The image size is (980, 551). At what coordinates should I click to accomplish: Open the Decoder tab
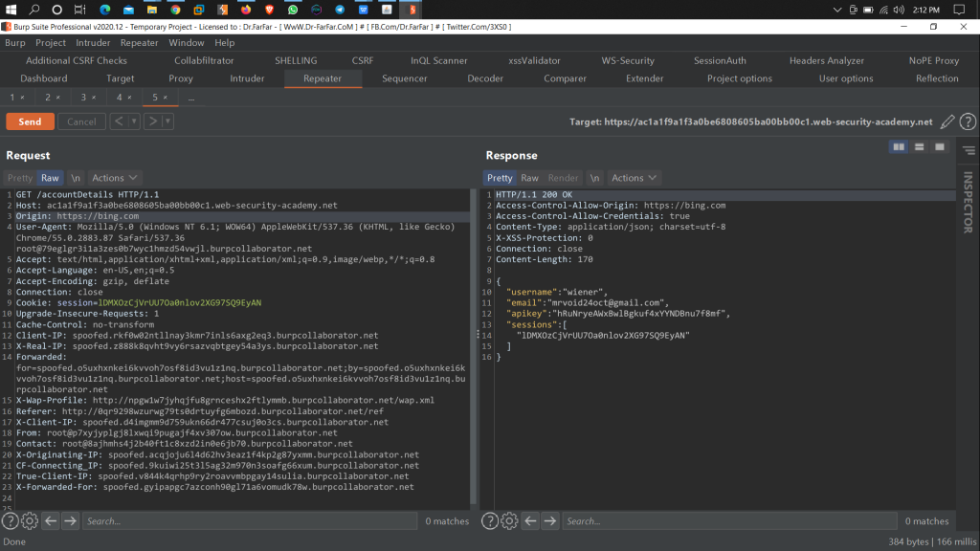point(485,78)
